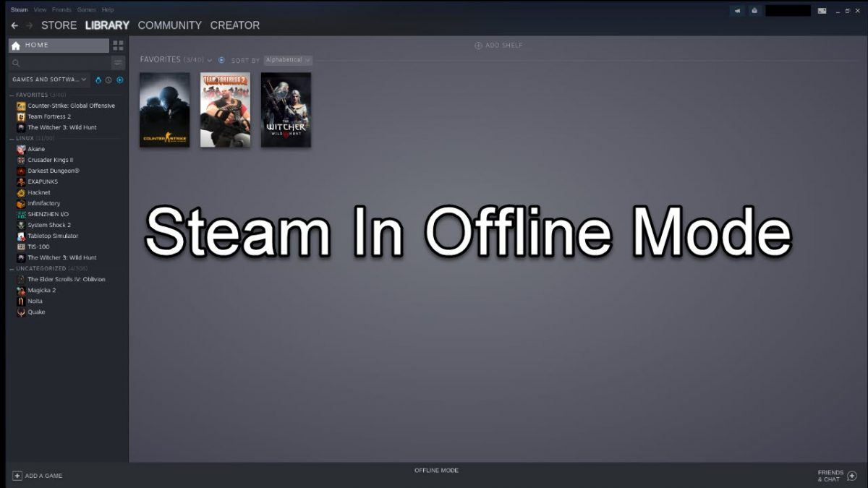Toggle the sort by recent clock icon

tap(109, 80)
